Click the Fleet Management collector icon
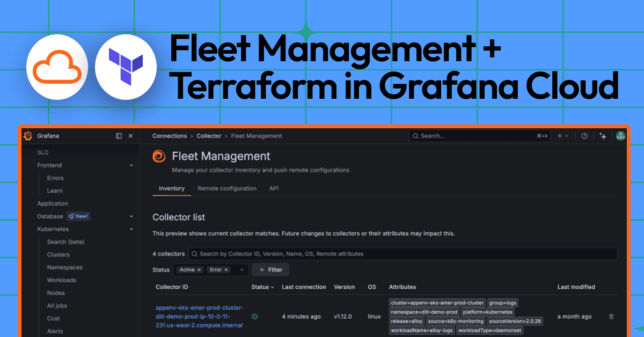This screenshot has width=644, height=337. click(x=159, y=156)
